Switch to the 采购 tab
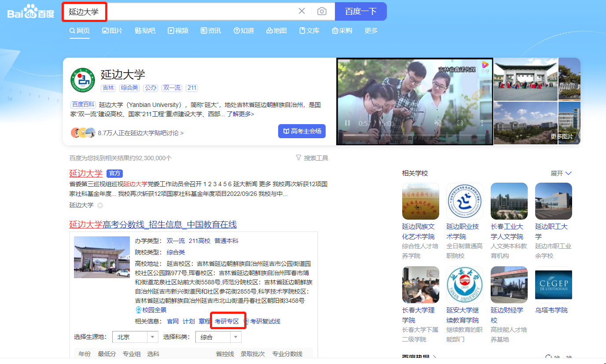The image size is (606, 364). [342, 30]
